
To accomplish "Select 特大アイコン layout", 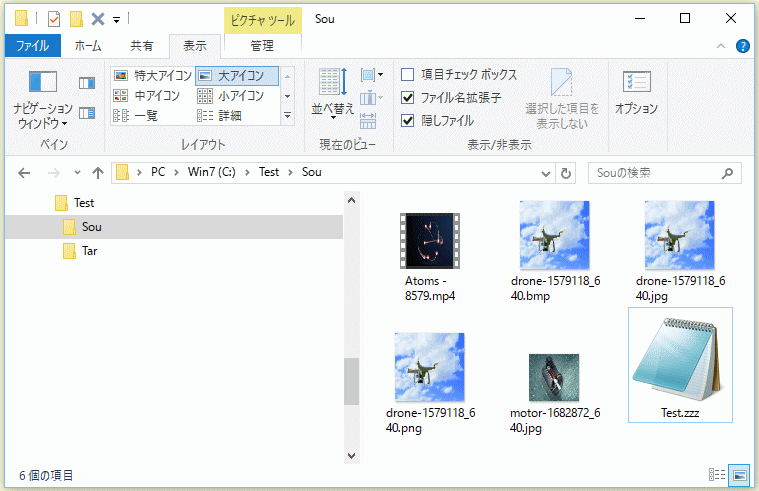I will [153, 76].
